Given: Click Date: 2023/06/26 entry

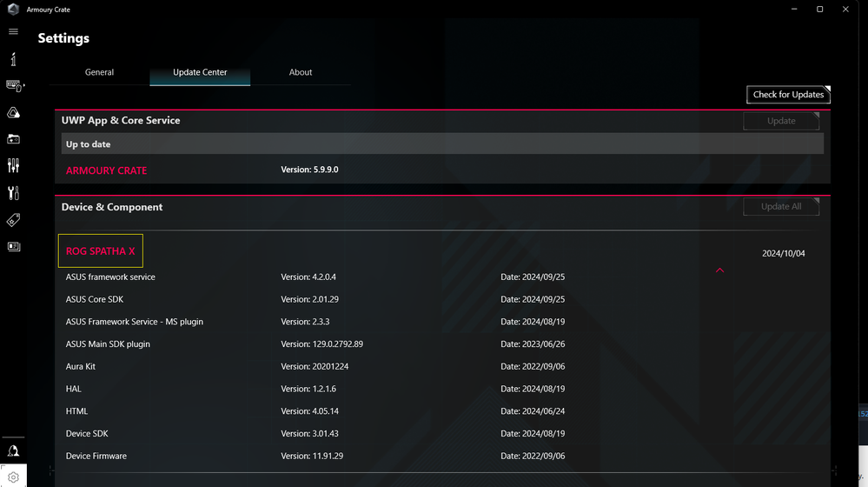Looking at the screenshot, I should point(533,344).
